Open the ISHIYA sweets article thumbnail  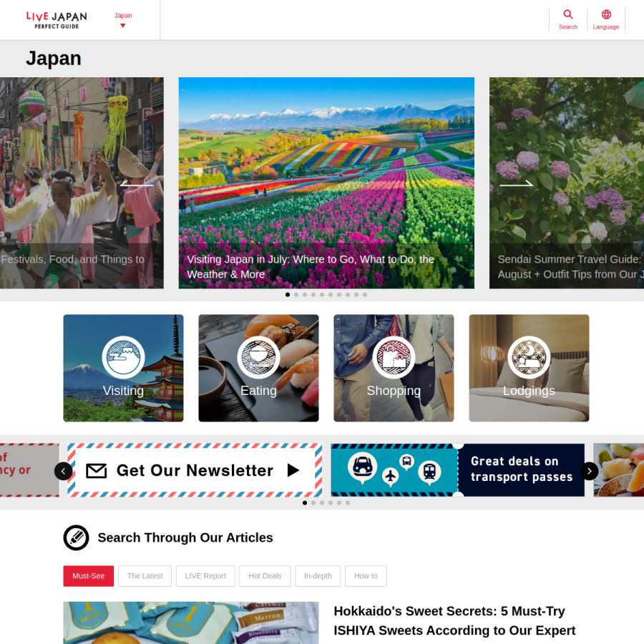tap(191, 623)
